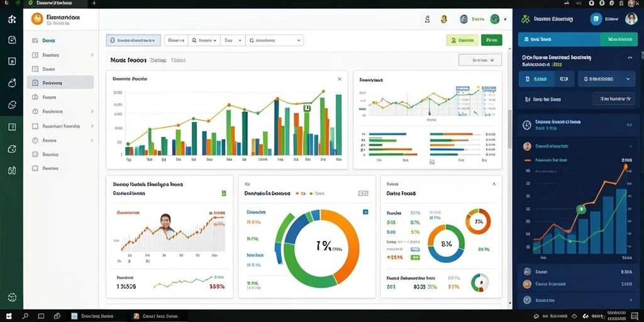Click the dark green button in the top toolbar
Image resolution: width=644 pixels, height=322 pixels.
pyautogui.click(x=492, y=40)
